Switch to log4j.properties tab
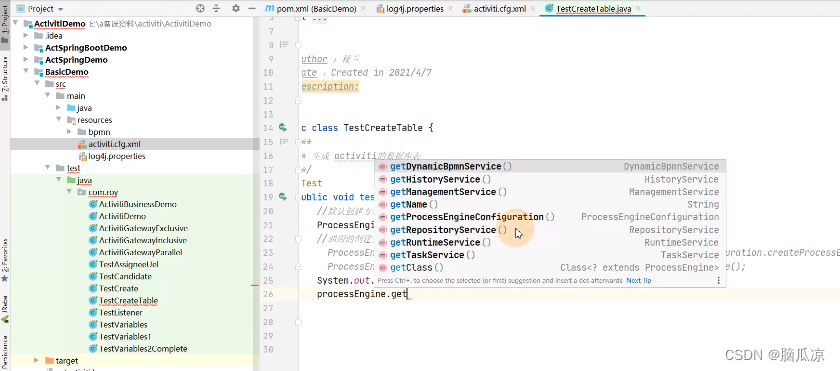Screen dimensions: 840x371 click(415, 9)
